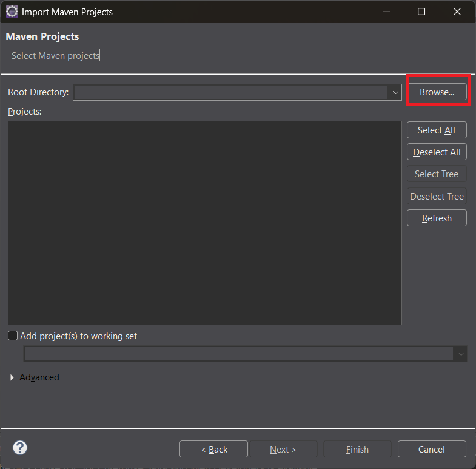Cancel the Maven import dialog
The height and width of the screenshot is (469, 476).
432,449
